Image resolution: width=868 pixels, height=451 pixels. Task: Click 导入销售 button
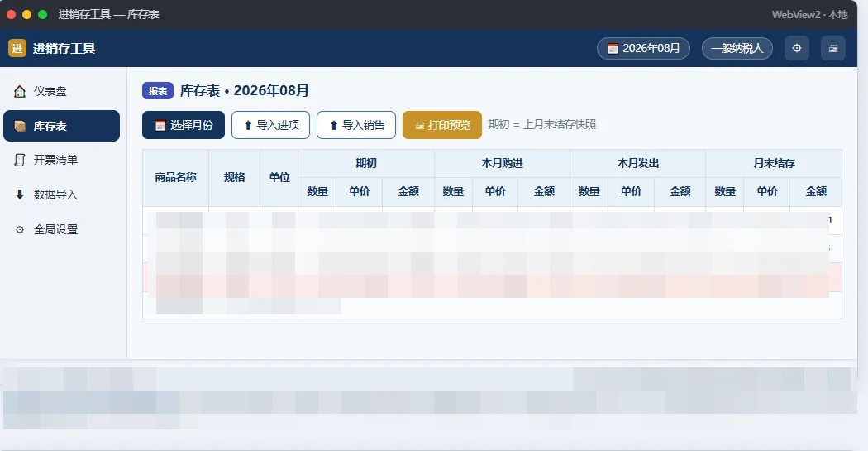pos(356,125)
